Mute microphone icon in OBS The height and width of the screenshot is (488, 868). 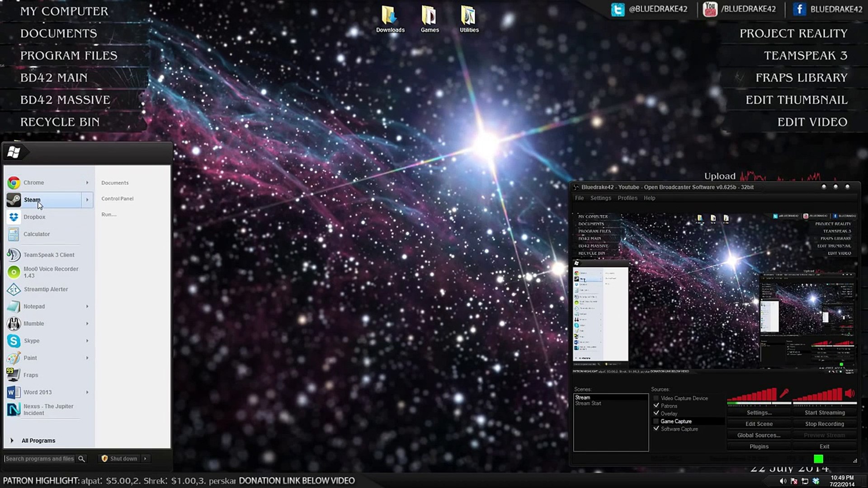(x=784, y=393)
